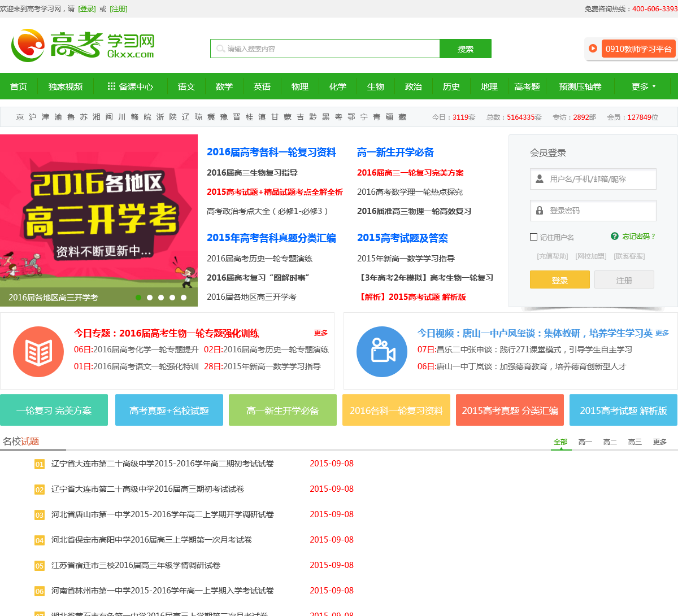
Task: Focus the login password field
Action: coord(593,211)
